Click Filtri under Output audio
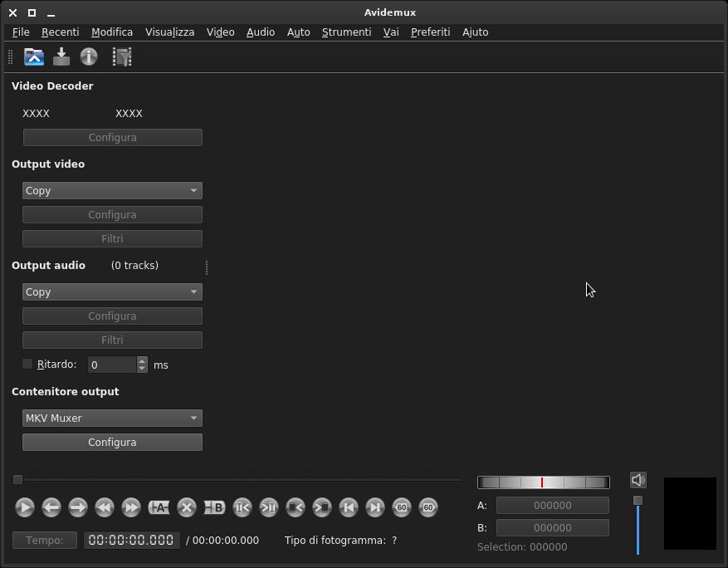 pos(112,340)
